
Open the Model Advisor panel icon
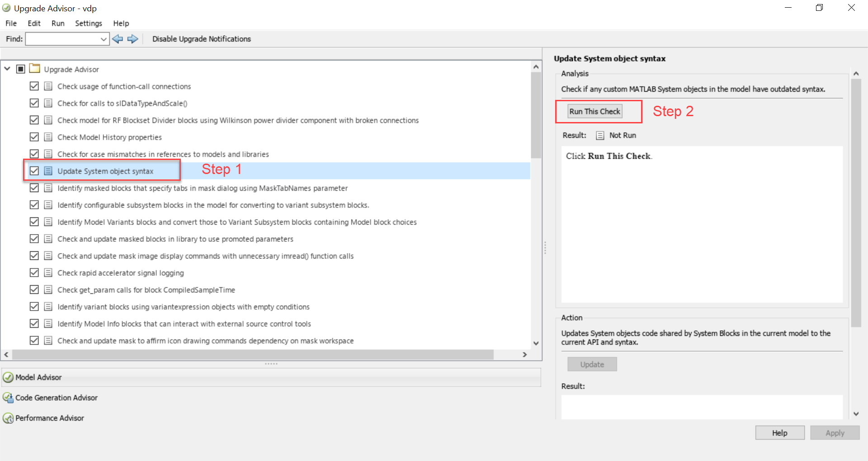(x=8, y=377)
